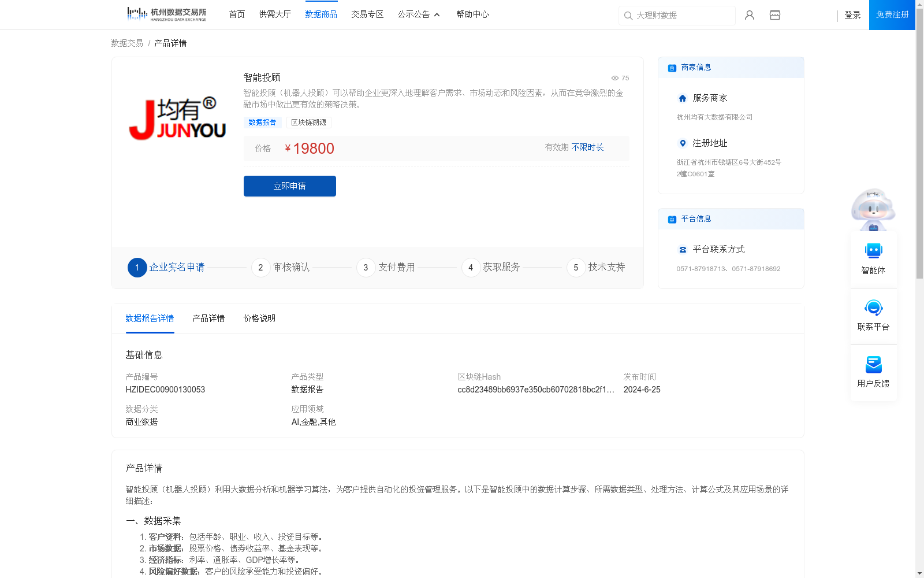This screenshot has width=924, height=578.
Task: Click the location pin beside 注册地址
Action: (683, 143)
